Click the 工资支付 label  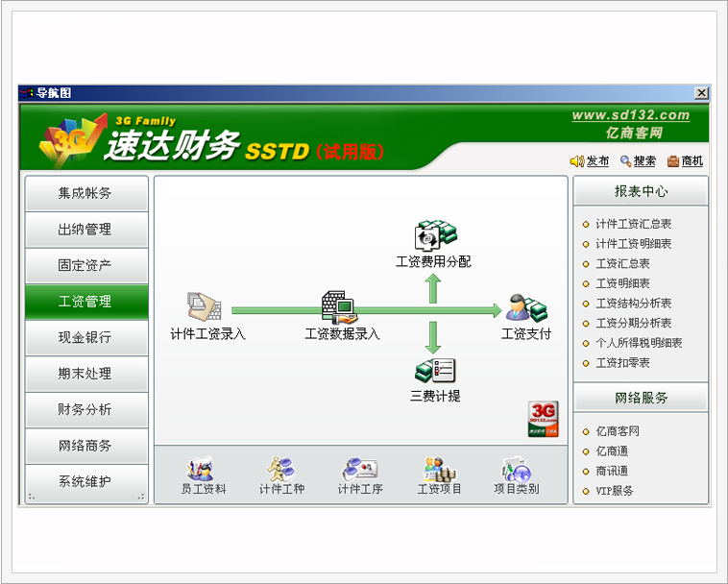coord(526,334)
